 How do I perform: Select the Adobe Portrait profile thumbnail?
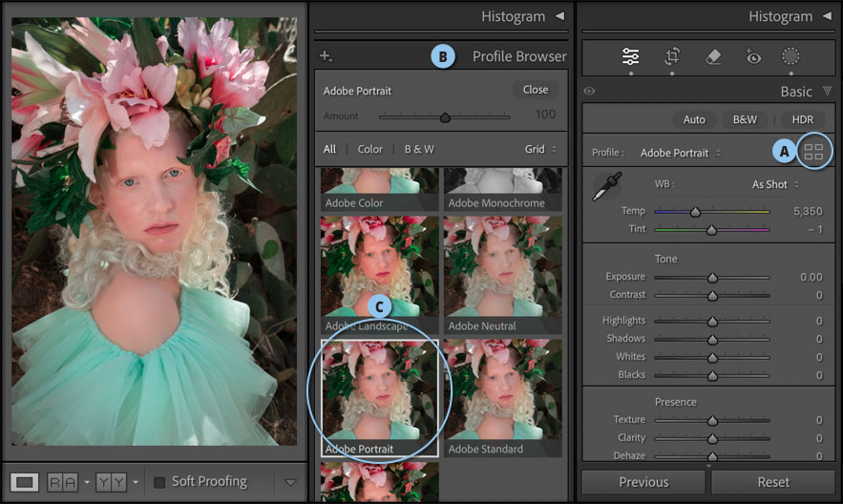(x=380, y=398)
